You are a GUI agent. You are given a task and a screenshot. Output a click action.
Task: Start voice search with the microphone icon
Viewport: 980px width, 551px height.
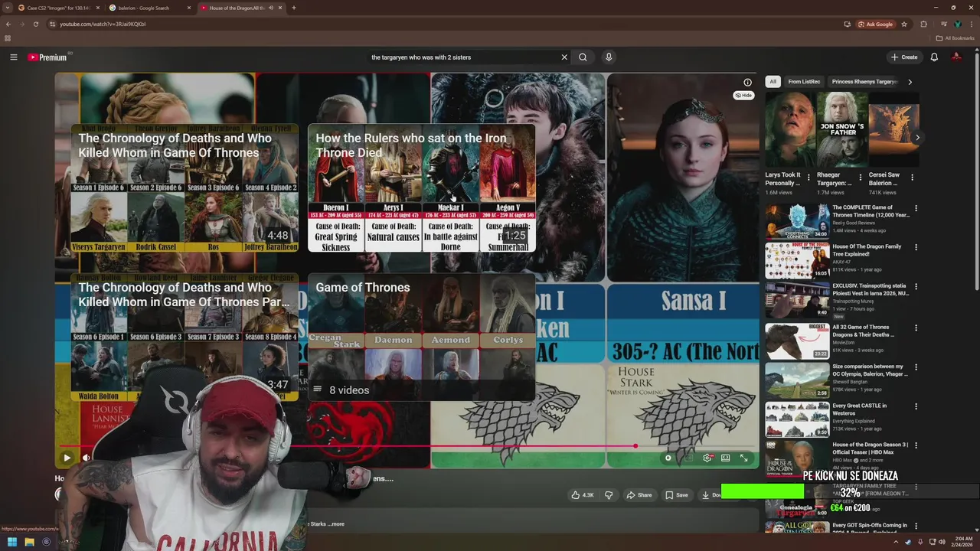pyautogui.click(x=609, y=57)
